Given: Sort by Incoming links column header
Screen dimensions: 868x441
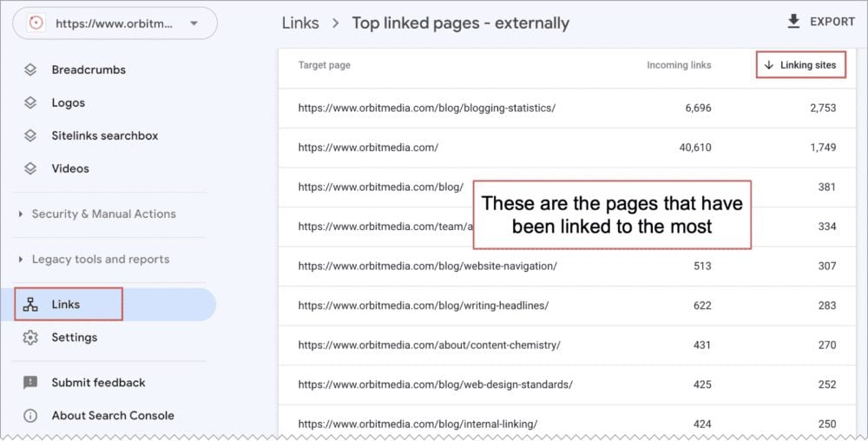Looking at the screenshot, I should coord(680,65).
